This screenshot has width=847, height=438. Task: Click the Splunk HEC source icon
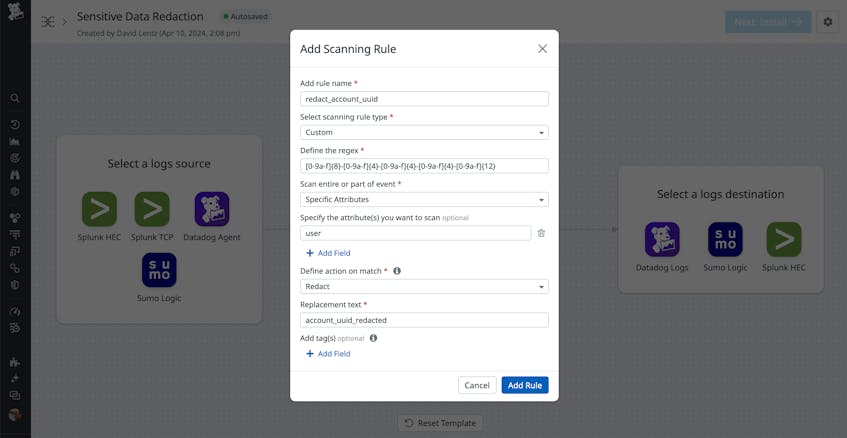coord(99,209)
